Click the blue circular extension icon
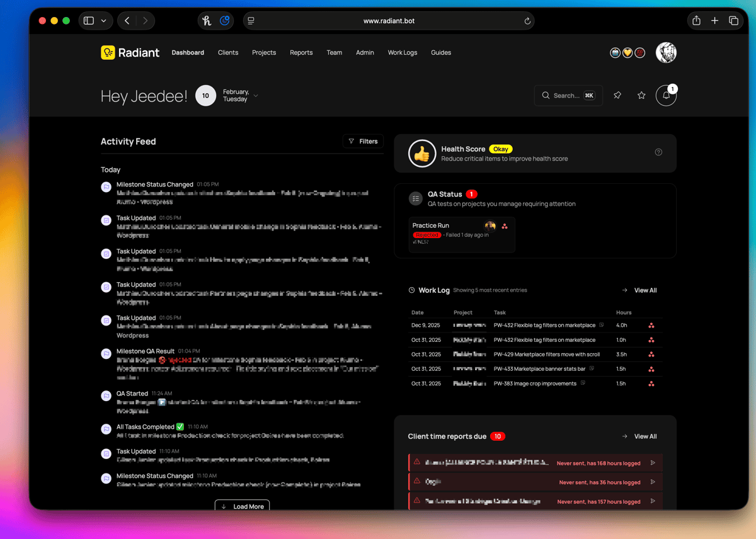Image resolution: width=756 pixels, height=539 pixels. pyautogui.click(x=224, y=21)
